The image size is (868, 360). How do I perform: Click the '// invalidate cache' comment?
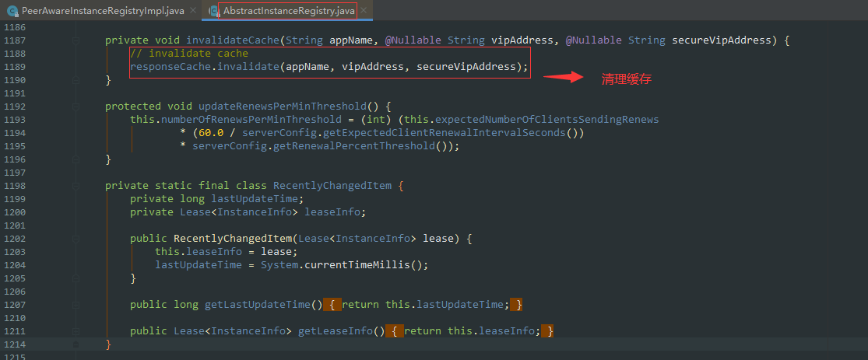(188, 54)
